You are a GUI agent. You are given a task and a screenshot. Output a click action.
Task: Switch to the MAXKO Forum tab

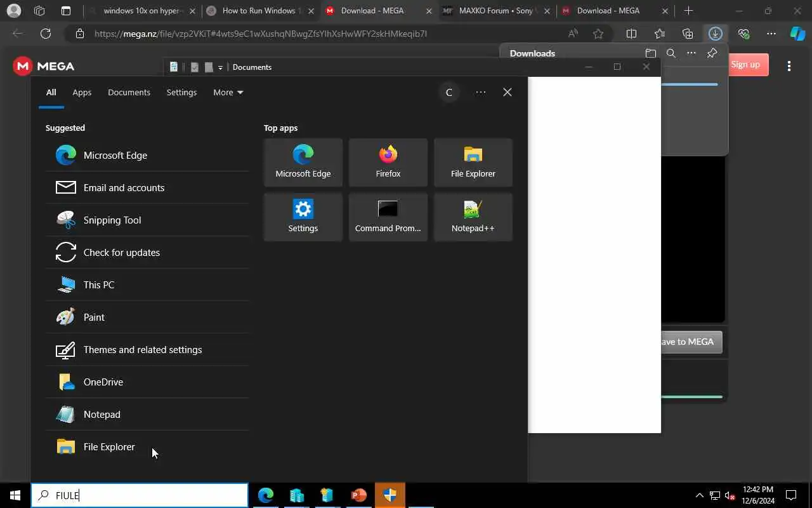[497, 11]
